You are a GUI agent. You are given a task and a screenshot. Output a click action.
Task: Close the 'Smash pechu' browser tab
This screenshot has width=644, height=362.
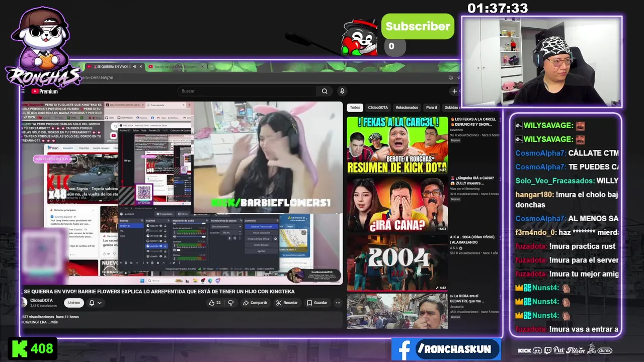[203, 66]
